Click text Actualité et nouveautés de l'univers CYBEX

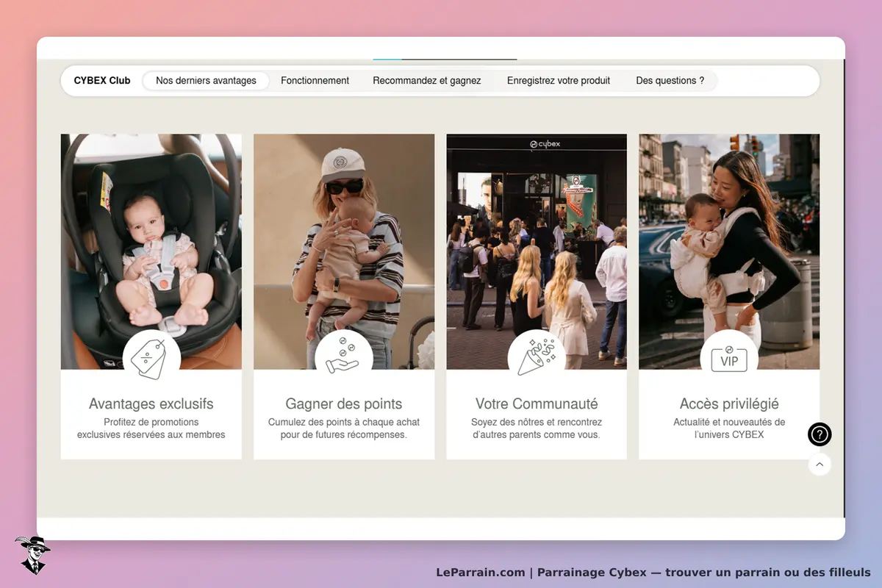click(729, 429)
